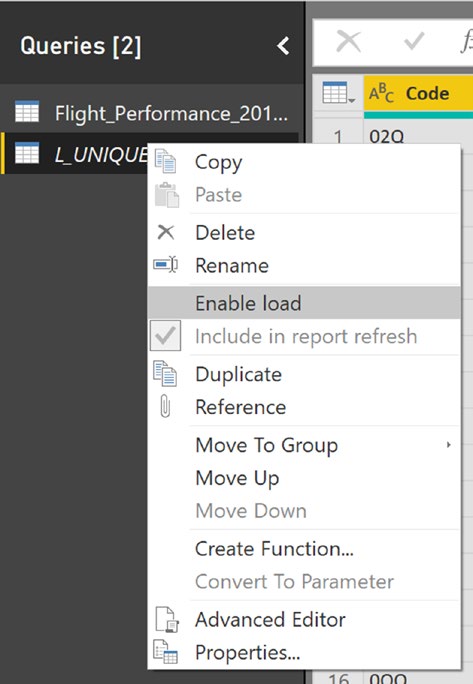Viewport: 473px width, 684px height.
Task: Click the formula bar cancel X icon
Action: click(349, 42)
